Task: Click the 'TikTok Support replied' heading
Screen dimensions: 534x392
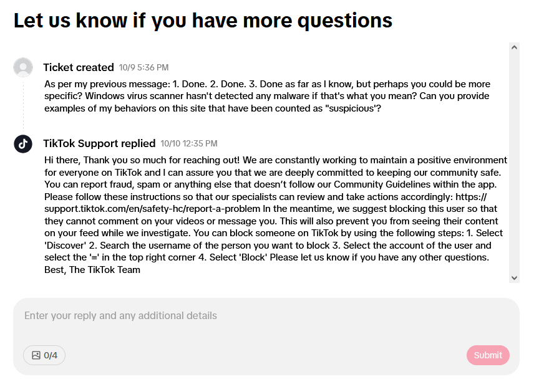Action: pos(99,143)
